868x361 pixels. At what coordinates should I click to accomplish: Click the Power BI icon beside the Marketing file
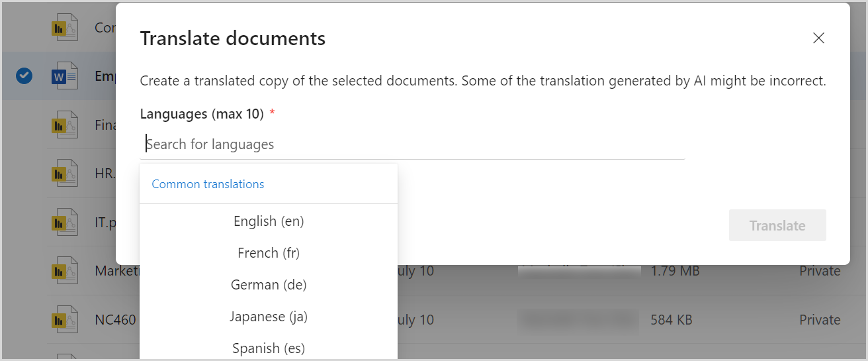pyautogui.click(x=65, y=271)
